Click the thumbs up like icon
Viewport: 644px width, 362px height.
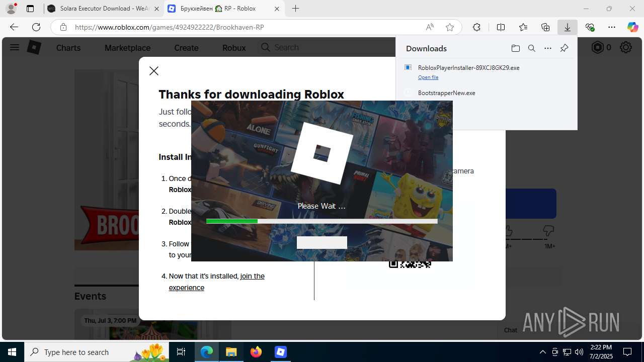click(x=507, y=231)
